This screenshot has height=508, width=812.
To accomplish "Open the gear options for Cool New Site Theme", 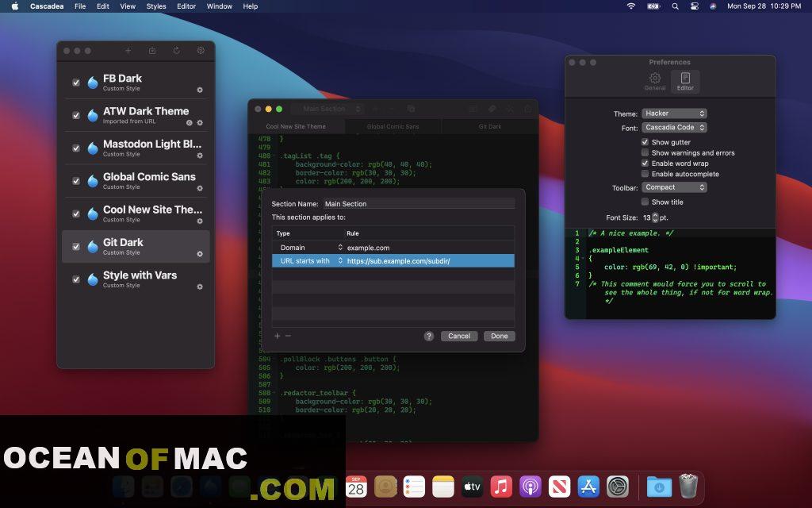I will [200, 221].
